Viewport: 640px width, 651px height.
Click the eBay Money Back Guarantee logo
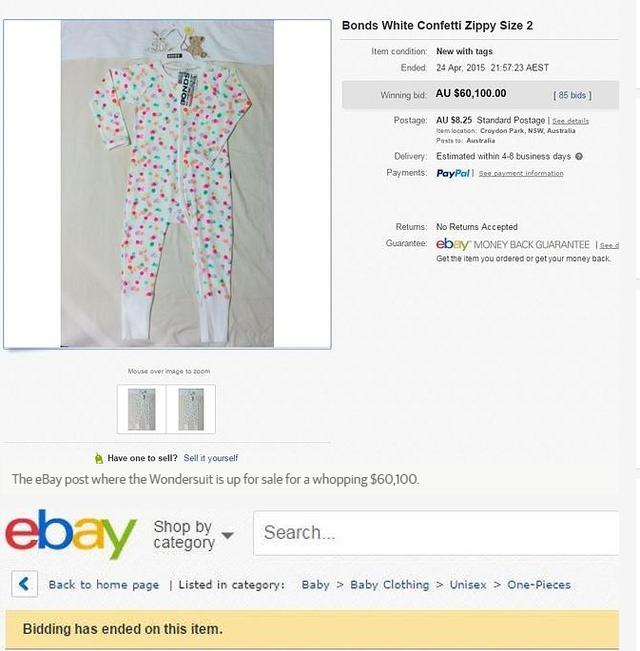(513, 244)
